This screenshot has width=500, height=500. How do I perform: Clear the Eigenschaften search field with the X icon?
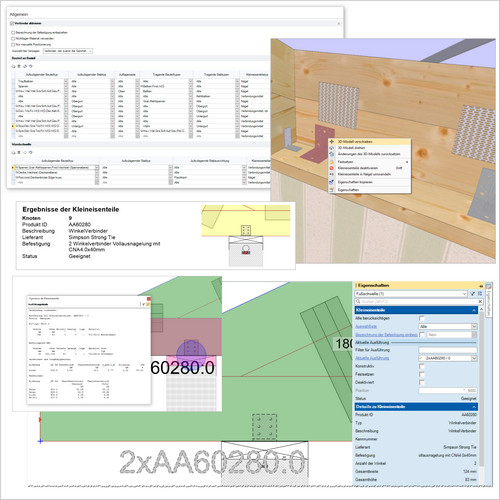point(480,302)
